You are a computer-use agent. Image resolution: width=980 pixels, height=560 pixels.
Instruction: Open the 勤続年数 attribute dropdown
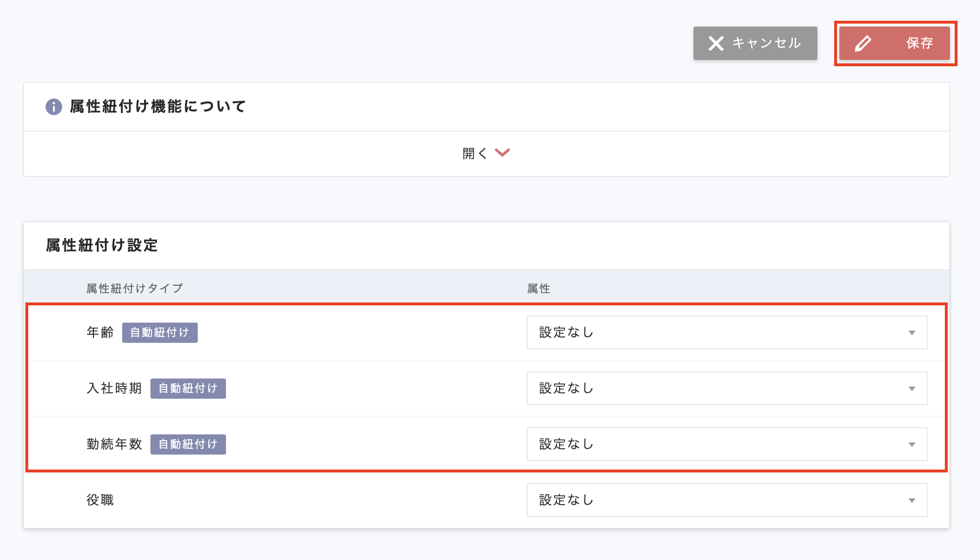(726, 444)
